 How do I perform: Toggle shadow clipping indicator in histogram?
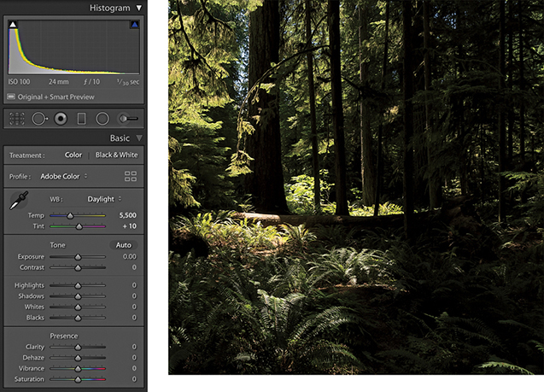click(14, 26)
